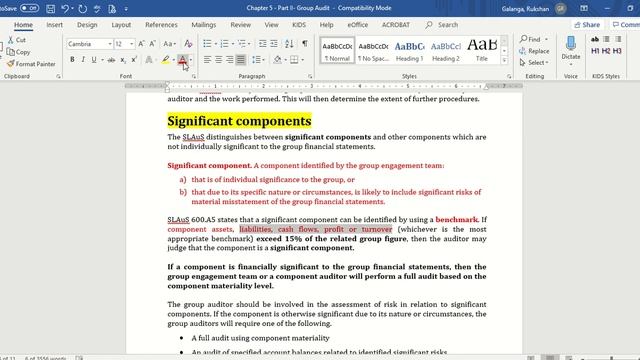
Task: Open line and paragraph spacing
Action: pos(258,60)
